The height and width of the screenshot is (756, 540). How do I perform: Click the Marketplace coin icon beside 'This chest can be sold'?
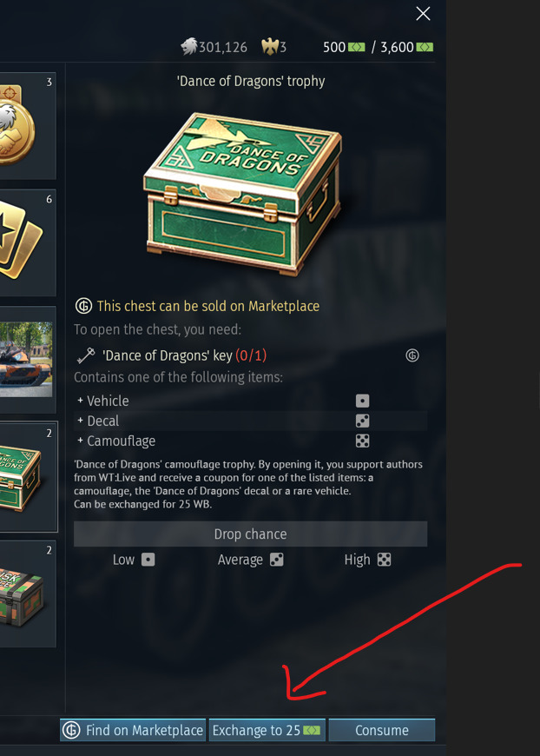tap(84, 306)
